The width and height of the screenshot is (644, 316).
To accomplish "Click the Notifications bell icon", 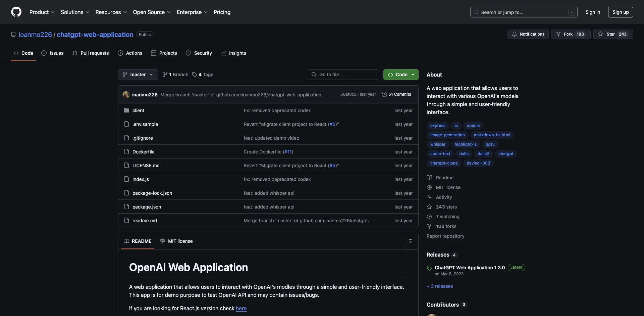I will click(x=514, y=34).
